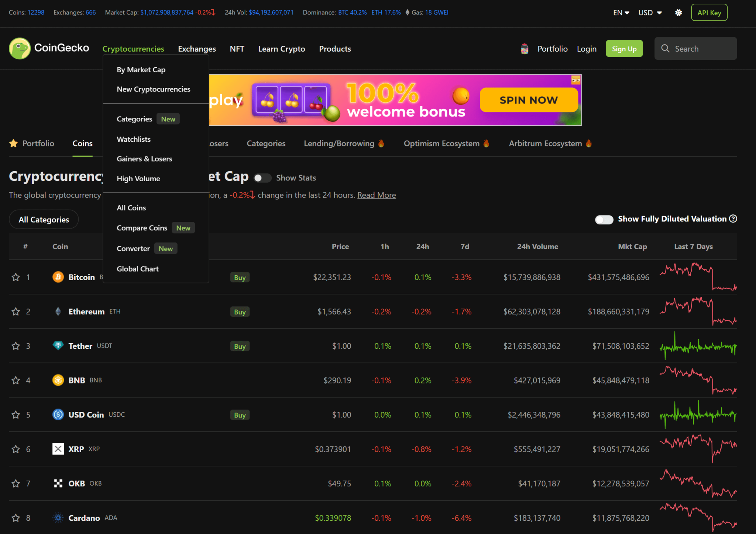Click the Tether coin logo
This screenshot has height=534, width=756.
pyautogui.click(x=58, y=345)
